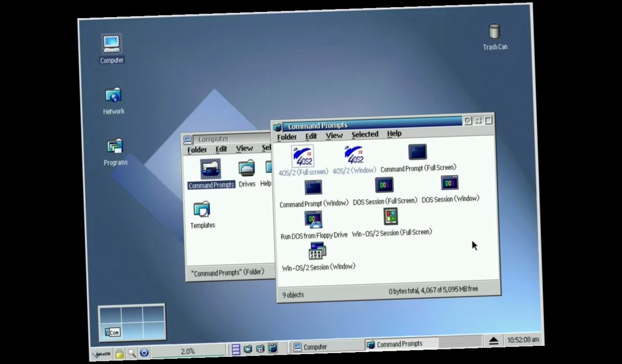This screenshot has height=364, width=622.
Task: Click '9 objects' status bar text
Action: (293, 295)
